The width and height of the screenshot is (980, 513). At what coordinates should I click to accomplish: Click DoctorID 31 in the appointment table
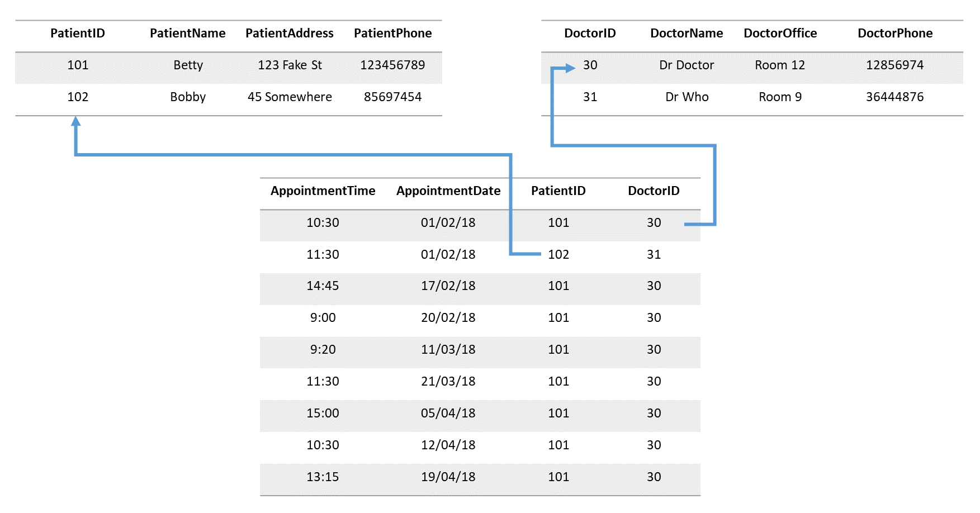pyautogui.click(x=654, y=255)
